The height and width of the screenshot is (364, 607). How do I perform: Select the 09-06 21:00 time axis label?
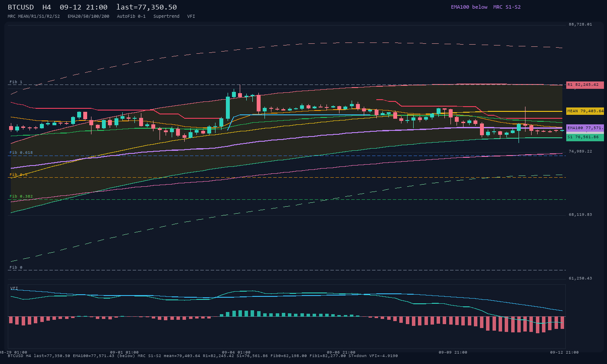(x=341, y=352)
